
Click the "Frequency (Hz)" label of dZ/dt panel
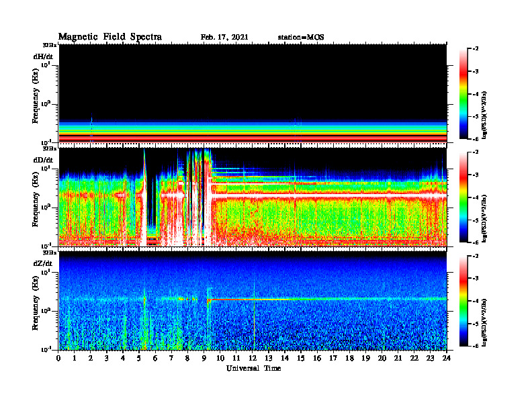pos(36,303)
